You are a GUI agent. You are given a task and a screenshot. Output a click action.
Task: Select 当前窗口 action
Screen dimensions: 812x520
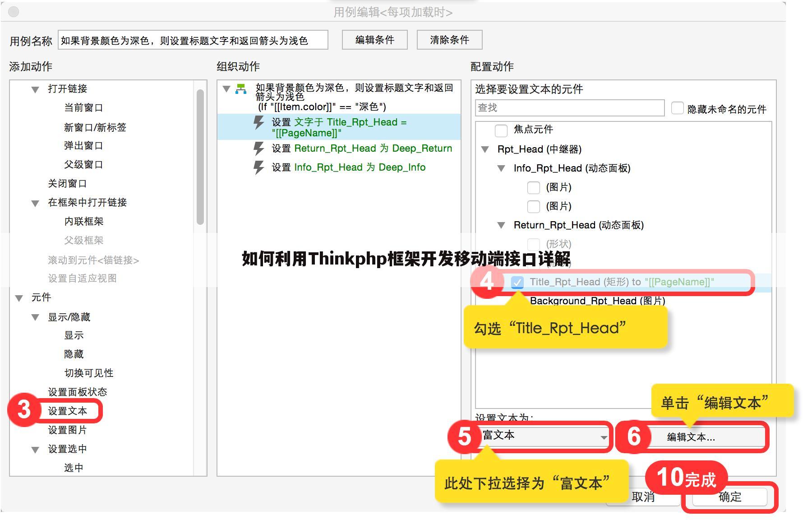coord(83,108)
